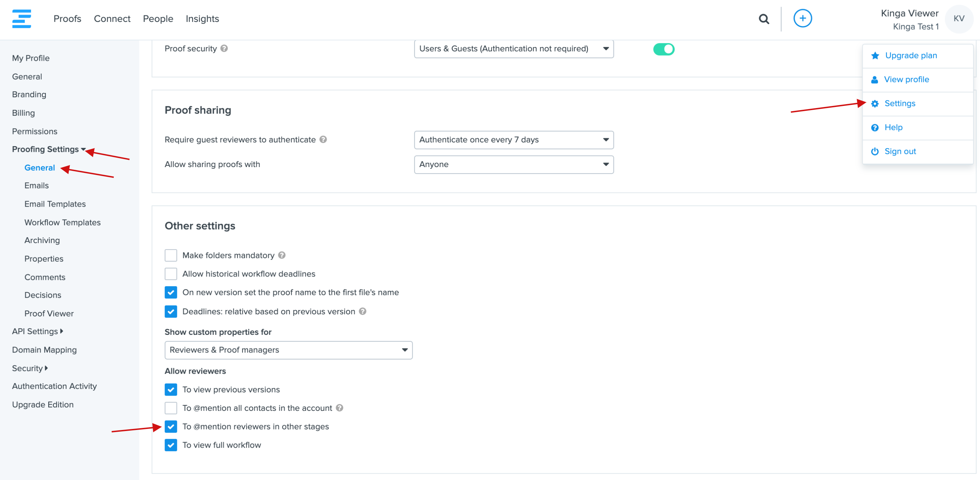980x480 pixels.
Task: Click Sign out in user menu
Action: coord(900,151)
